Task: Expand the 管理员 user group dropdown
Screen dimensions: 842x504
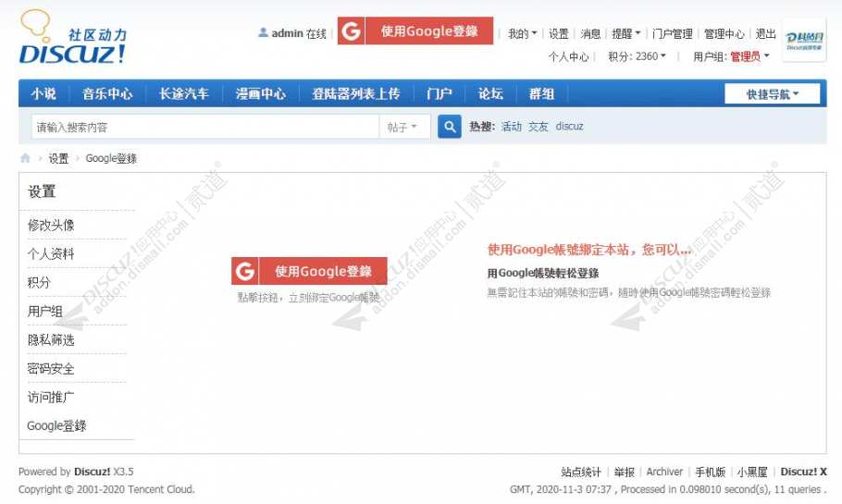Action: [749, 56]
